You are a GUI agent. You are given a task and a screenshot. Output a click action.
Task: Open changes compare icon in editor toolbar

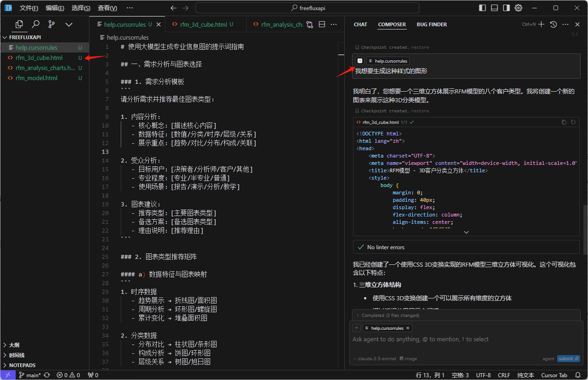coord(310,24)
